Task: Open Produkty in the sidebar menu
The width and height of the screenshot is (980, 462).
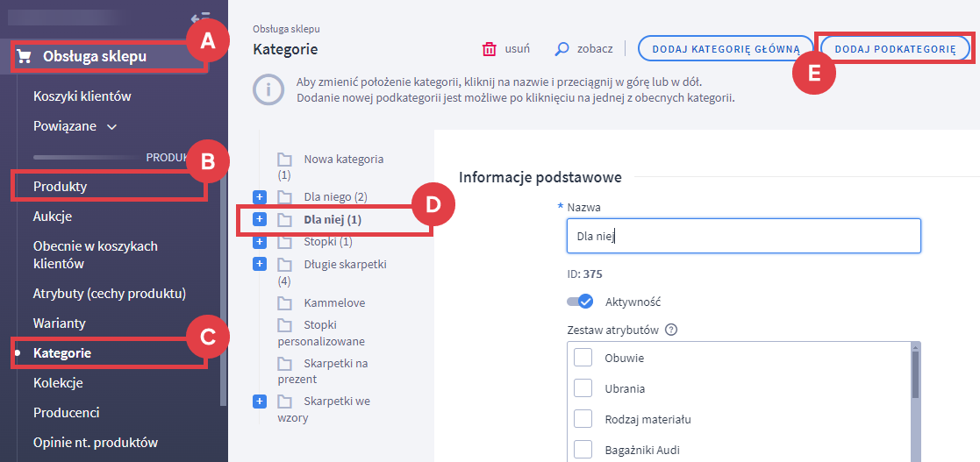Action: (61, 187)
